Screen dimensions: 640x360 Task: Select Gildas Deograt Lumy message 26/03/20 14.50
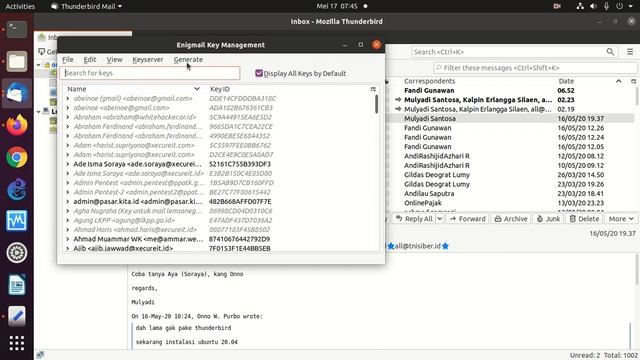[510, 175]
